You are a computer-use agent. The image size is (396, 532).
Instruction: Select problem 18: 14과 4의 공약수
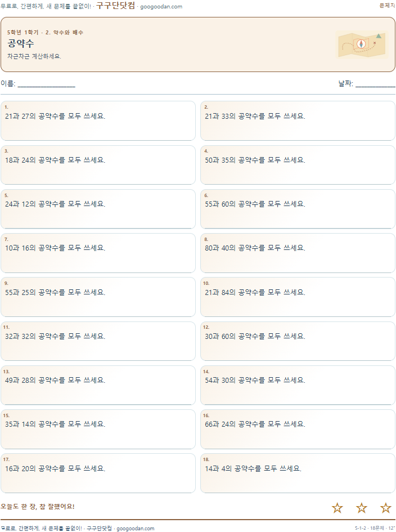click(x=298, y=473)
